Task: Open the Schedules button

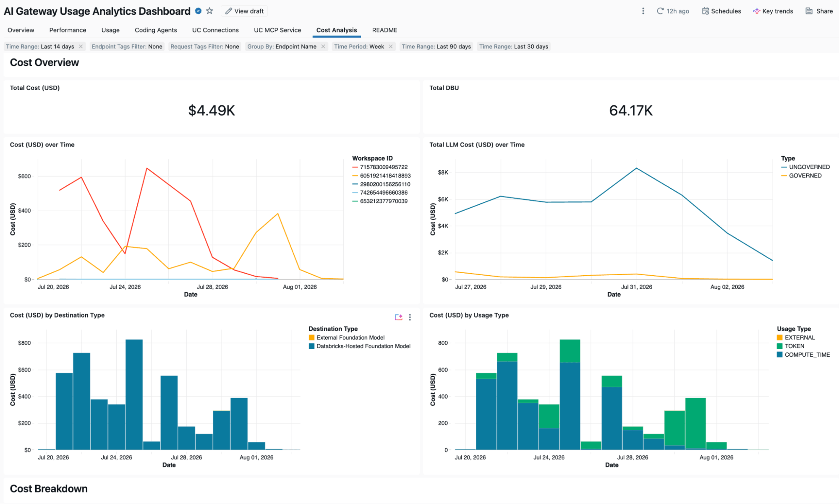Action: point(721,11)
